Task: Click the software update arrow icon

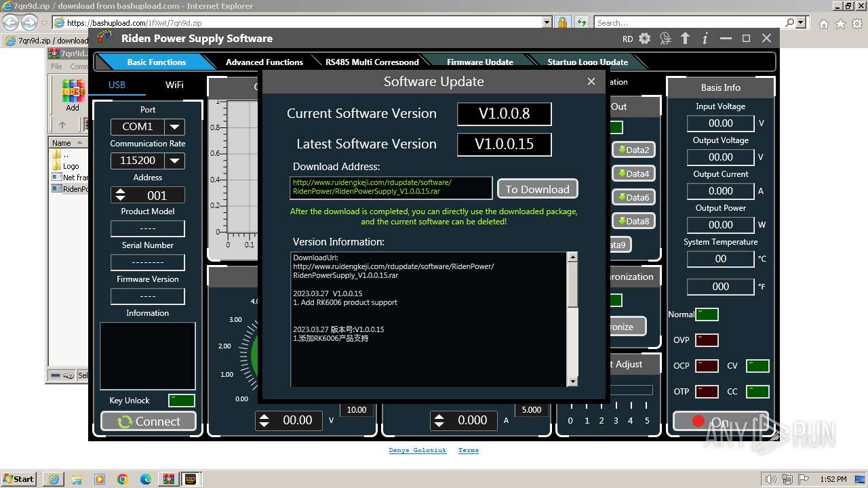Action: tap(685, 39)
